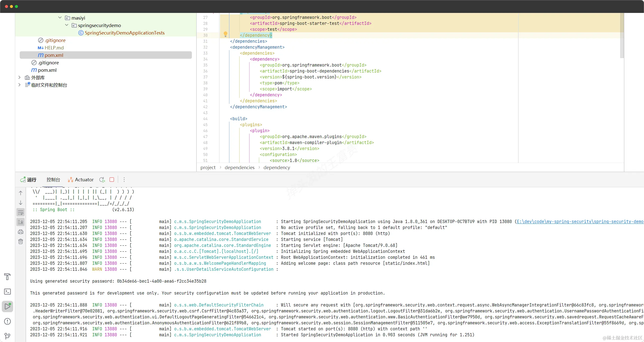Screen dimensions: 644x342
Task: Click the run icon beside 运行 label
Action: (23, 180)
